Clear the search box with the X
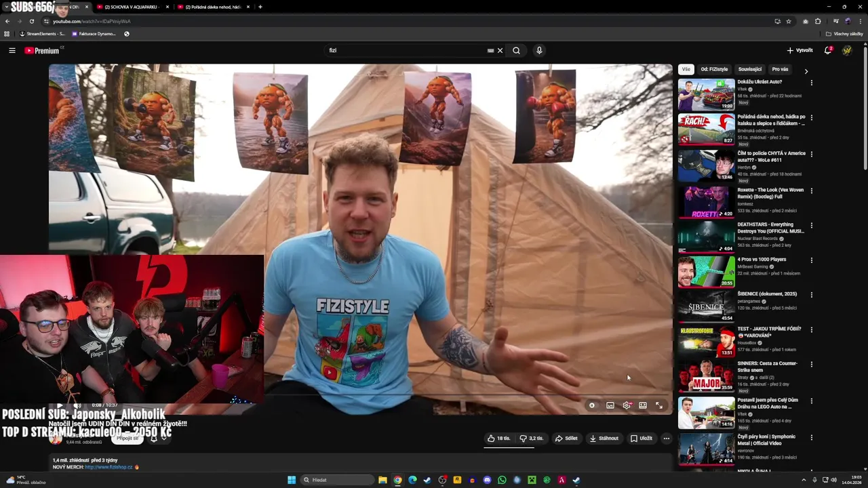 tap(500, 50)
